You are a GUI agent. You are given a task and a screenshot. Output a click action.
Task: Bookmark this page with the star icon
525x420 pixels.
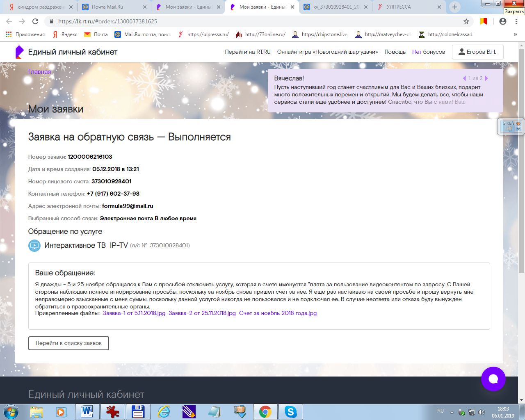pyautogui.click(x=466, y=21)
